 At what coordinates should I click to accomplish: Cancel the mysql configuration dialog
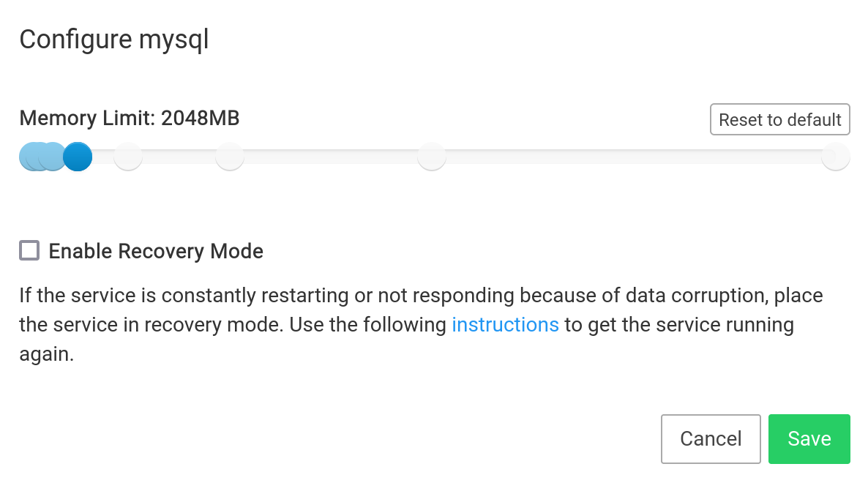coord(711,439)
